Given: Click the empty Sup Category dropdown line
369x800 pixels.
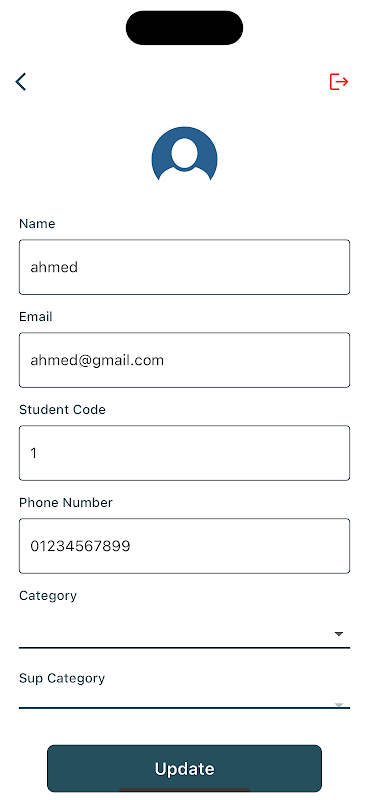Looking at the screenshot, I should tap(184, 700).
